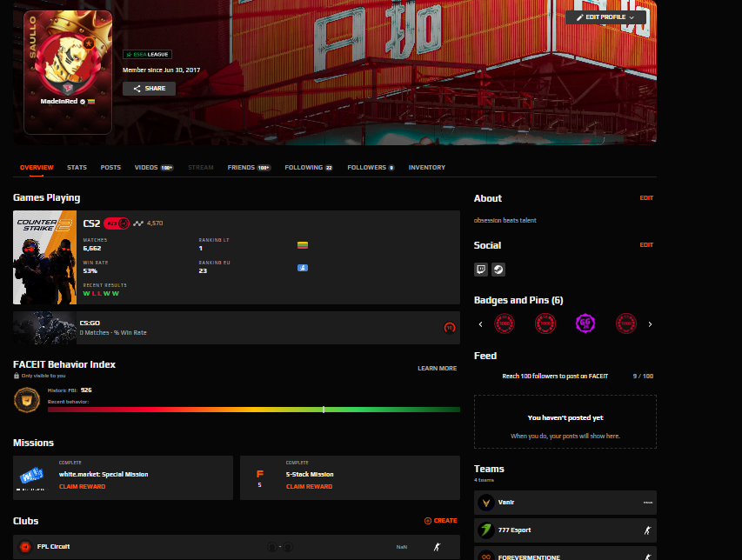This screenshot has height=560, width=742.
Task: Show next badges with right arrow
Action: pyautogui.click(x=650, y=324)
